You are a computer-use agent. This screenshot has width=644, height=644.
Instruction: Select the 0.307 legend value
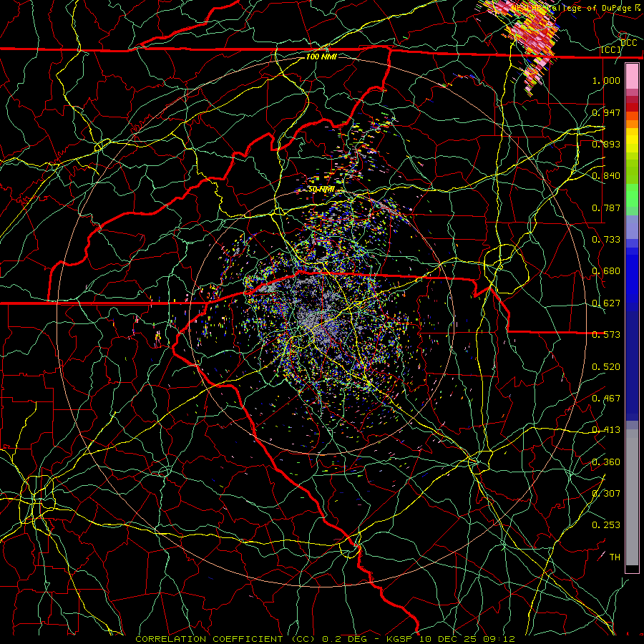point(606,494)
